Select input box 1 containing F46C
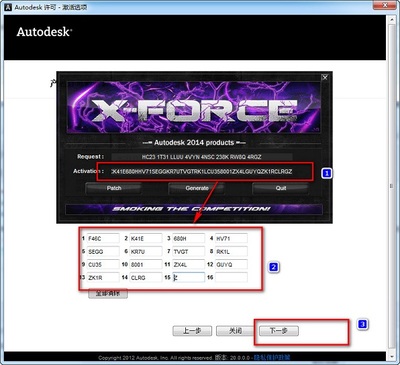Image resolution: width=400 pixels, height=365 pixels. click(103, 239)
